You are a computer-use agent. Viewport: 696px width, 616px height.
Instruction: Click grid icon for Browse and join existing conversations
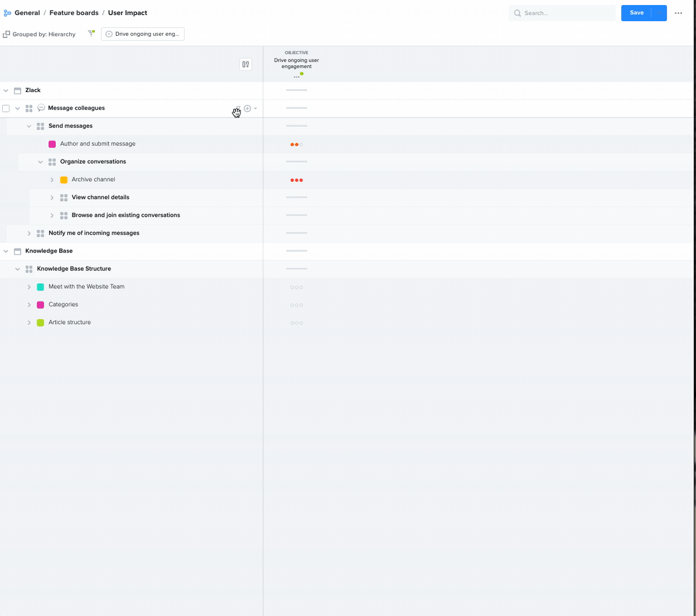[64, 215]
